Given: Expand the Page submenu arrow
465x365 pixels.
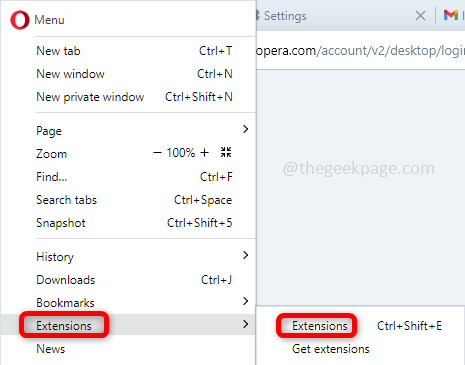Looking at the screenshot, I should [x=246, y=129].
